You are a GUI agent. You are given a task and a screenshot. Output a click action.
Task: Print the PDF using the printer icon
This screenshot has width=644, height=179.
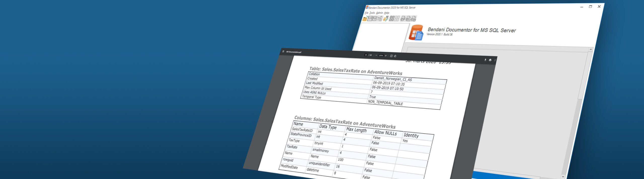point(490,60)
